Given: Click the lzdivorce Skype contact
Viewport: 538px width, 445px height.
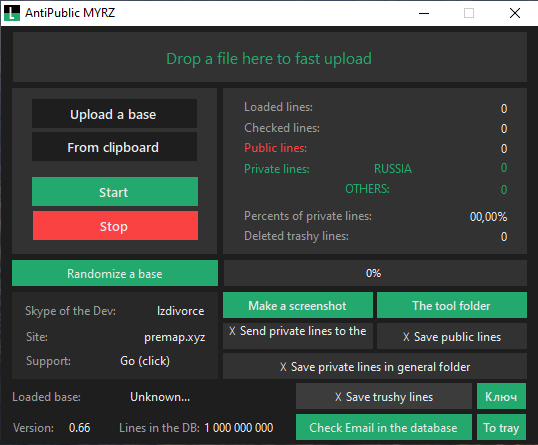Looking at the screenshot, I should coord(180,311).
